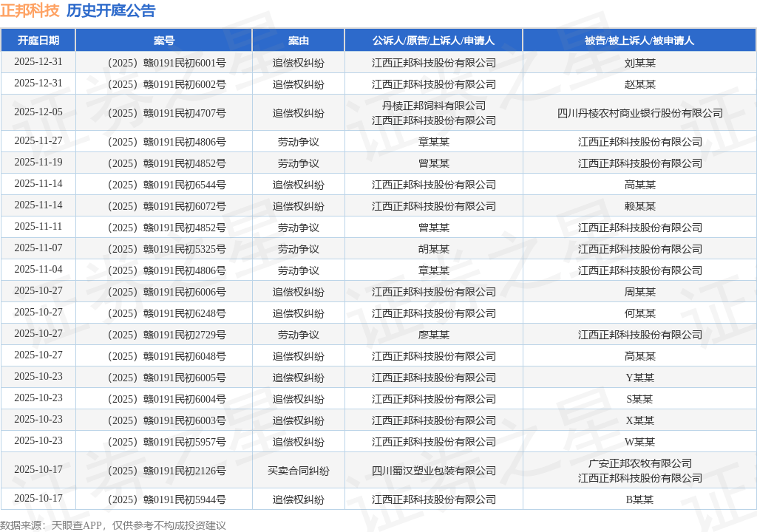The height and width of the screenshot is (532, 757).
Task: Click the date 2025-12-05
Action: pyautogui.click(x=38, y=112)
